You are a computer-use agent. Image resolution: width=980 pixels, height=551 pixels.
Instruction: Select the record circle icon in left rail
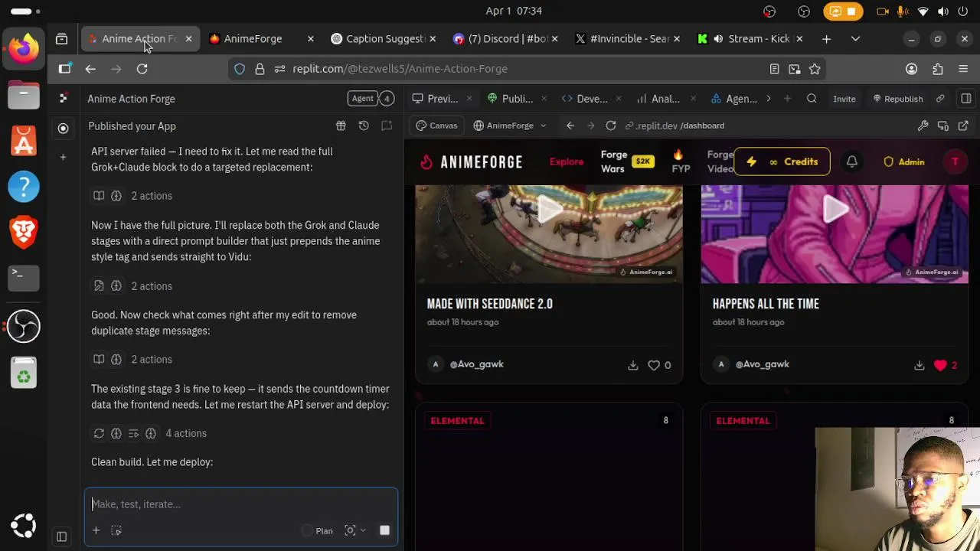tap(63, 129)
